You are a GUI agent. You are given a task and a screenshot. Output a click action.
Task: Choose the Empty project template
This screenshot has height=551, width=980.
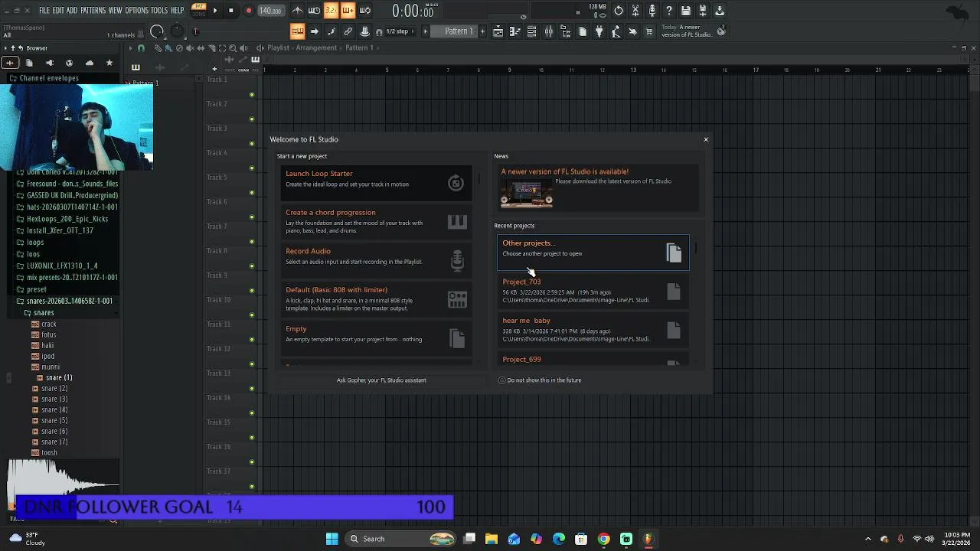[x=376, y=337]
